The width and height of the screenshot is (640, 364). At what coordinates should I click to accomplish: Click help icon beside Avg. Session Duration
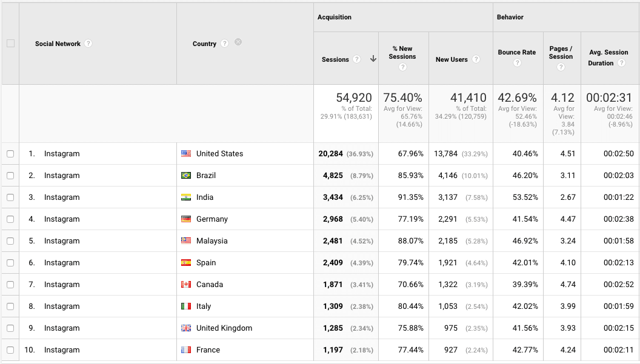[621, 63]
